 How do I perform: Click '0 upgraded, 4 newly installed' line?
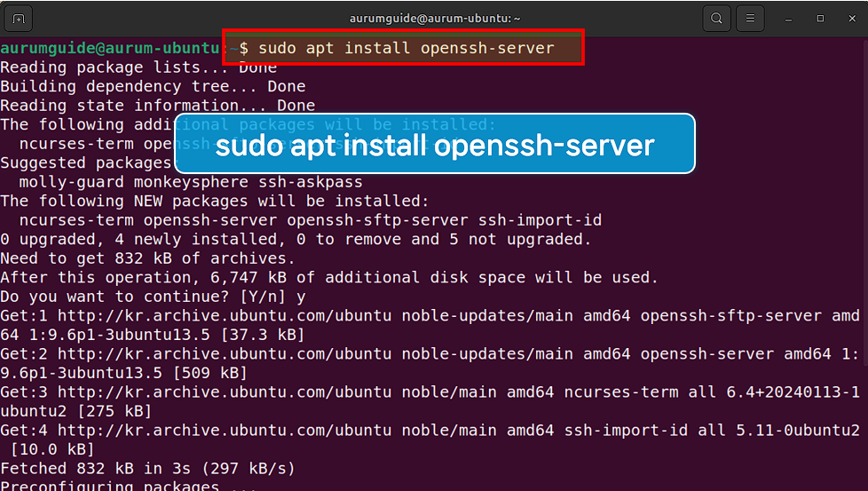(x=296, y=239)
